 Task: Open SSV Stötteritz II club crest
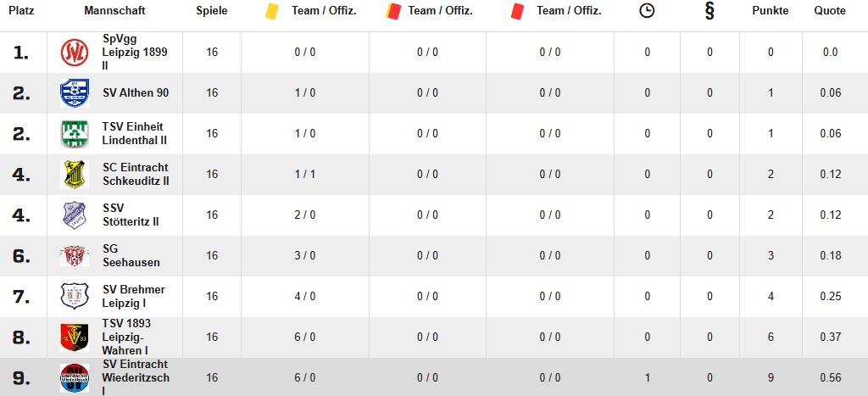click(x=75, y=215)
